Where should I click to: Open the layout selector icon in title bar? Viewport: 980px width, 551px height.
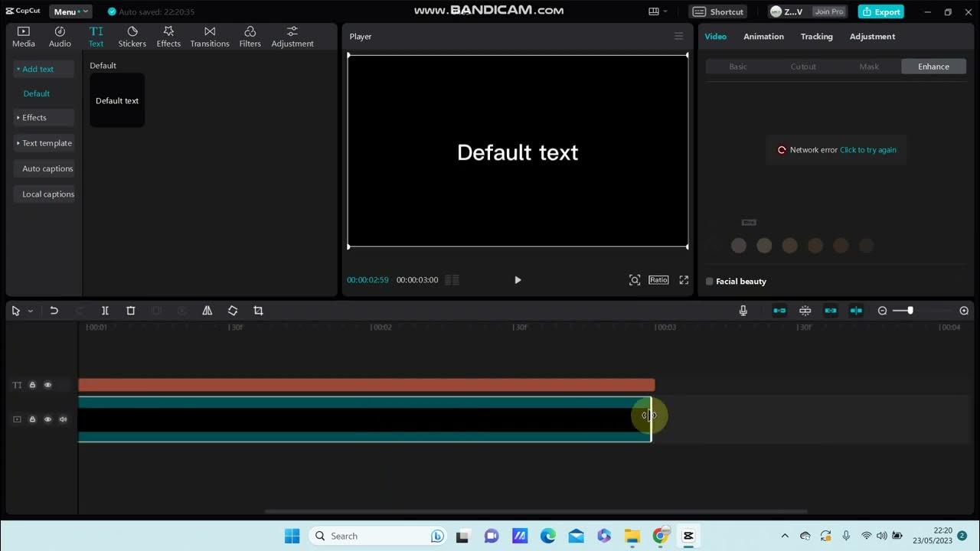click(658, 11)
